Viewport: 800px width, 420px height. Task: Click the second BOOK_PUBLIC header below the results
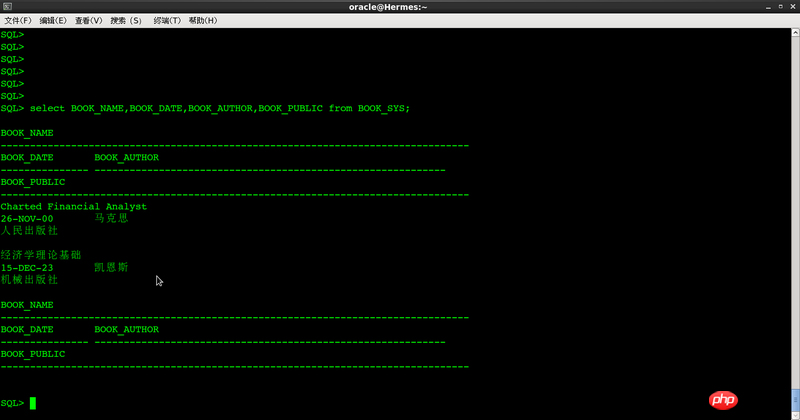[33, 354]
